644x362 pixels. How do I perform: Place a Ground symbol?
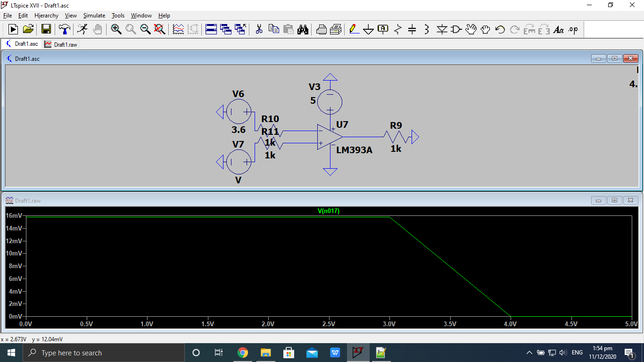(369, 30)
